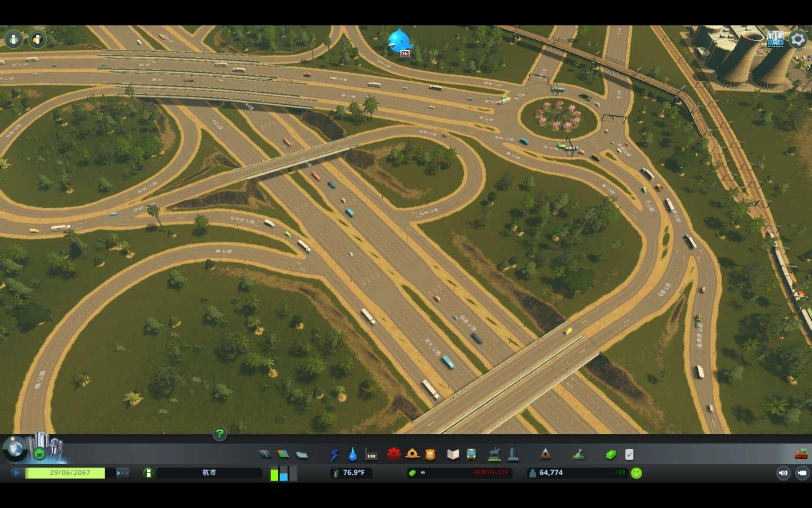Open the Monuments menu
This screenshot has height=508, width=812.
545,454
